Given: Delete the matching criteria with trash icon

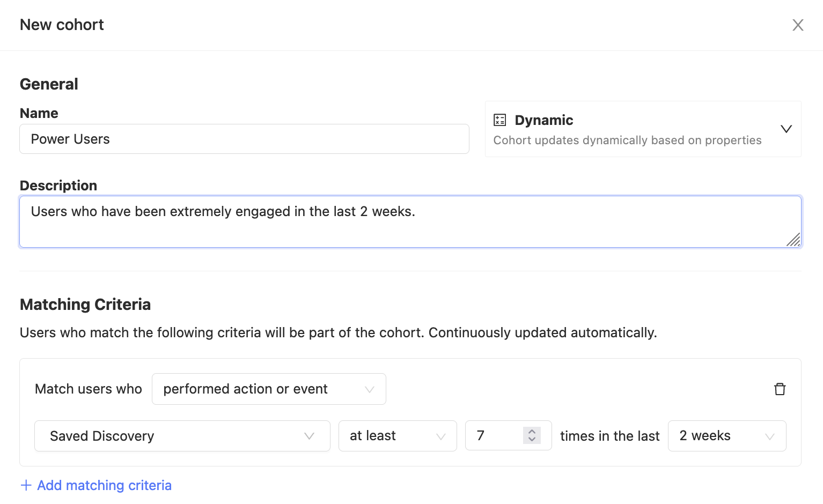Looking at the screenshot, I should pyautogui.click(x=780, y=389).
